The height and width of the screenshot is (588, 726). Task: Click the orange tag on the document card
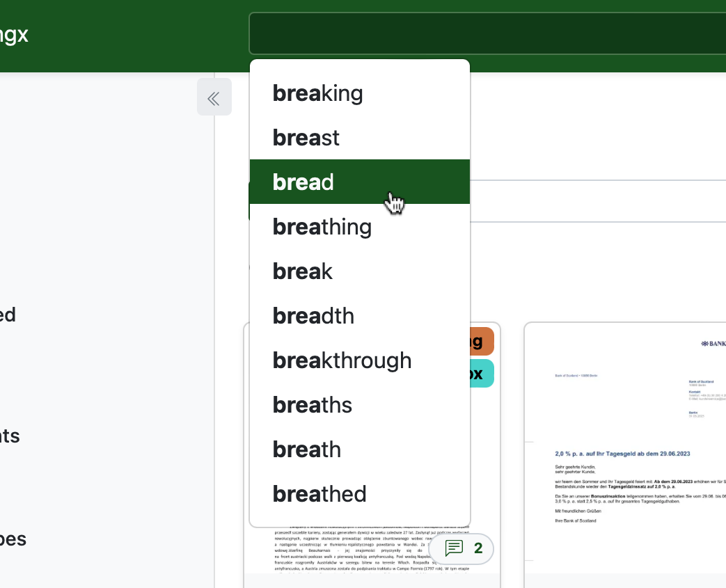click(482, 341)
